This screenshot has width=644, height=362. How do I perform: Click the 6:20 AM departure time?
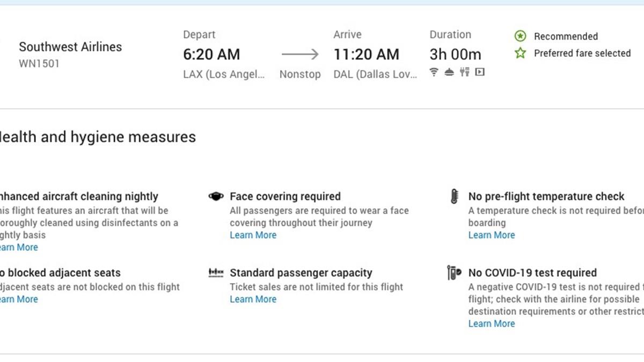coord(211,54)
